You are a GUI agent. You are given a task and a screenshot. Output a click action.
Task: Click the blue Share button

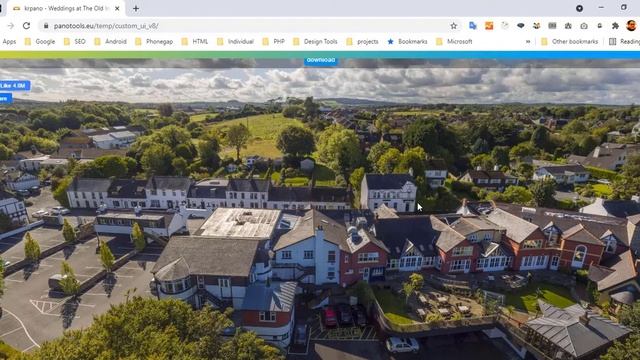(5, 98)
